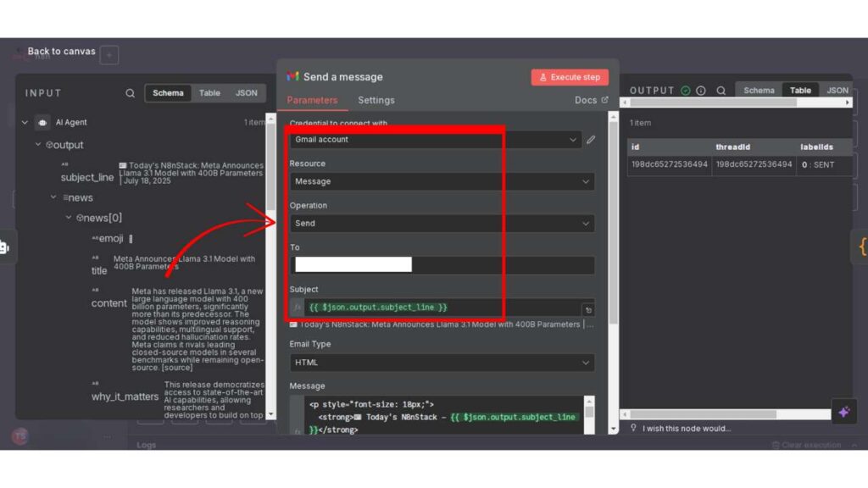This screenshot has height=488, width=868.
Task: Switch the INPUT view to JSON
Action: coord(246,93)
